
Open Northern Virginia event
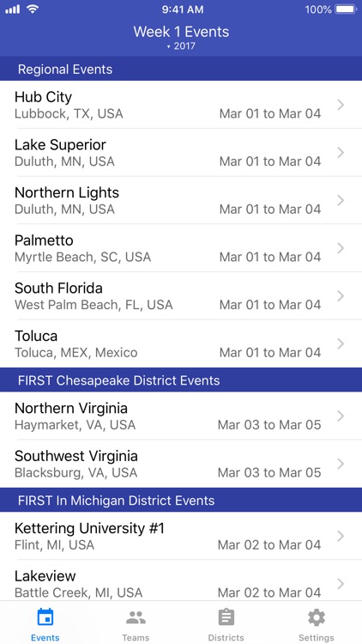click(x=181, y=416)
